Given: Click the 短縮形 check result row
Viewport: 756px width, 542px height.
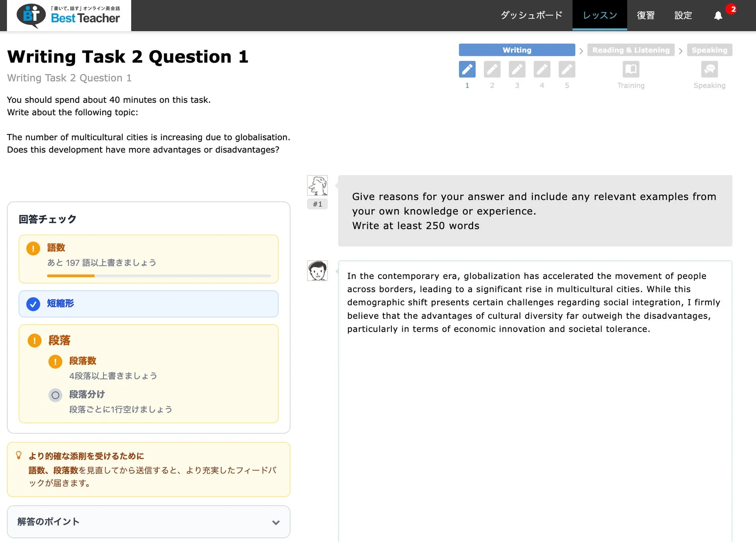Looking at the screenshot, I should [x=149, y=304].
